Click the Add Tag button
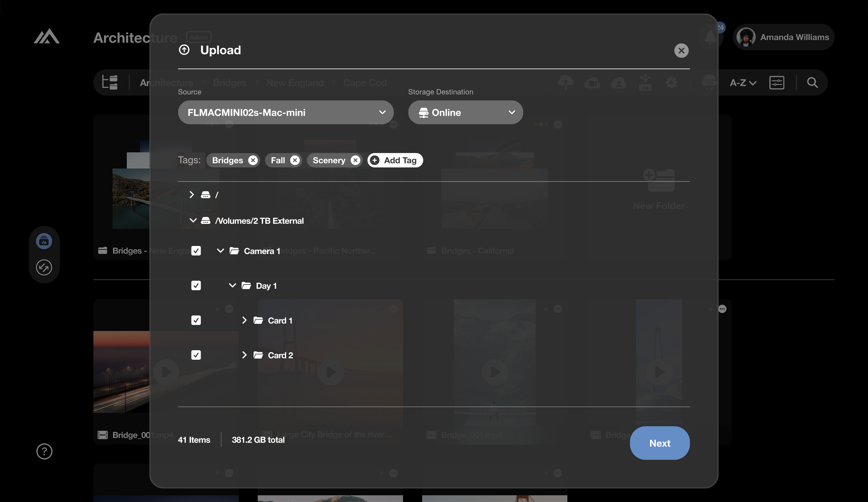 pos(395,160)
